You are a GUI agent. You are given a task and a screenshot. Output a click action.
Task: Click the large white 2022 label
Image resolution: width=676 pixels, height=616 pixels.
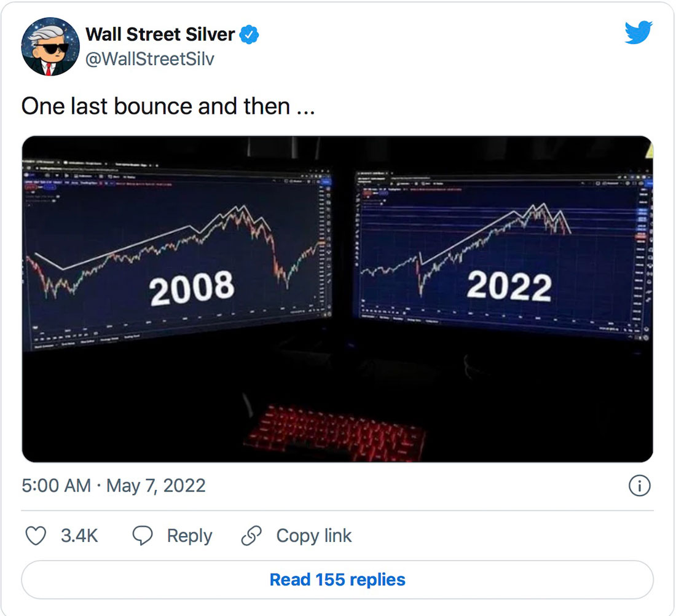tap(509, 286)
